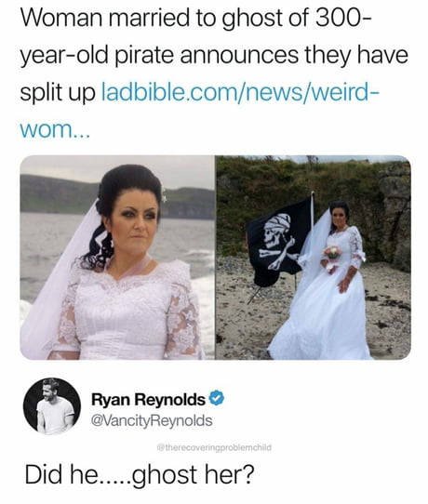Open the Ryan Reynolds display name
Image resolution: width=428 pixels, height=504 pixels.
148,399
